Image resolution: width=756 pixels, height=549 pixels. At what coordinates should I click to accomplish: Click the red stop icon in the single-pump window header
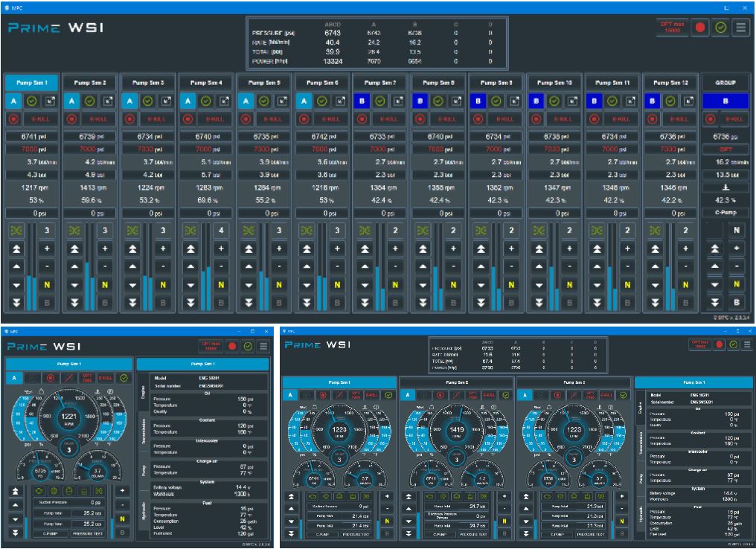tap(232, 346)
